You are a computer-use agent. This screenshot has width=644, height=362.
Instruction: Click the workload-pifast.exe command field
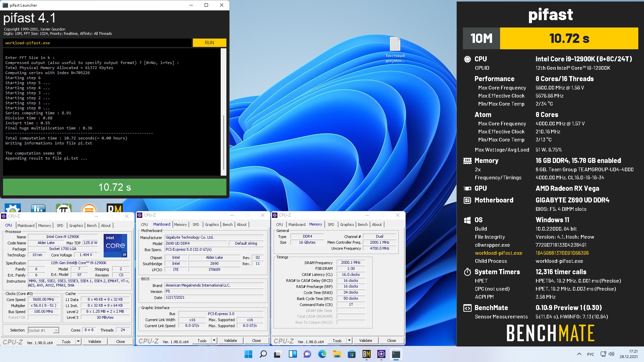97,43
